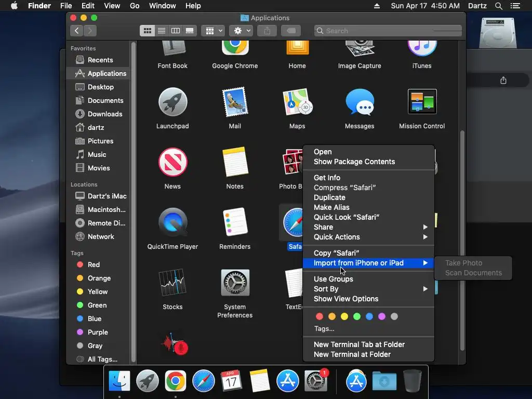532x399 pixels.
Task: Open the Action gear dropdown
Action: 241,31
